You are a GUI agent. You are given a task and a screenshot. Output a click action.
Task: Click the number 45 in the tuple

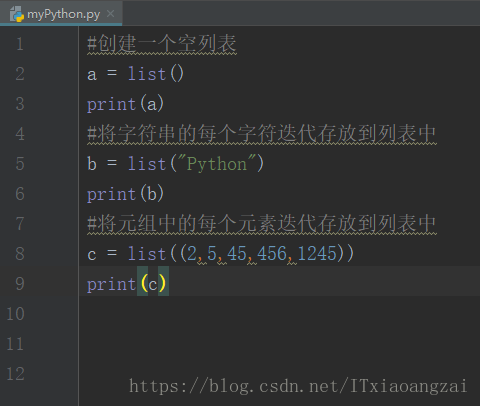tap(237, 253)
